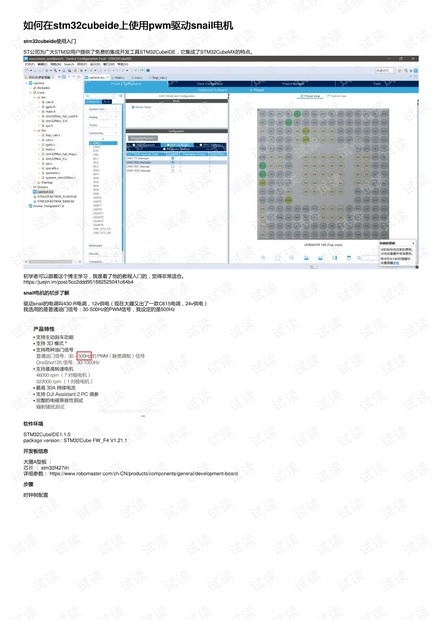Viewport: 440px width, 620px height.
Task: Toggle the Master Mode checkbox
Action: click(133, 107)
